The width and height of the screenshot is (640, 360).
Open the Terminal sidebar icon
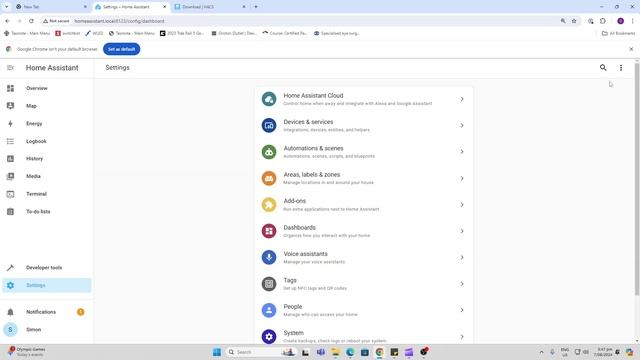10,194
